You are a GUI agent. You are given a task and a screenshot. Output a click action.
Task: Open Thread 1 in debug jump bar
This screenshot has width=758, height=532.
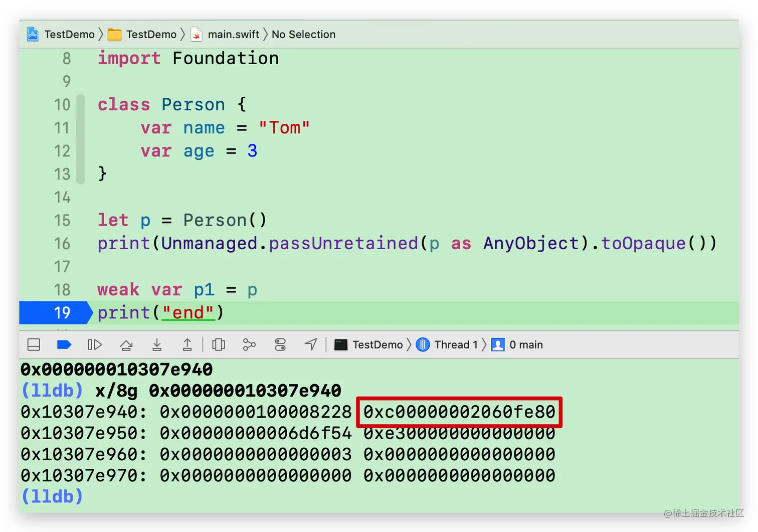[x=447, y=344]
